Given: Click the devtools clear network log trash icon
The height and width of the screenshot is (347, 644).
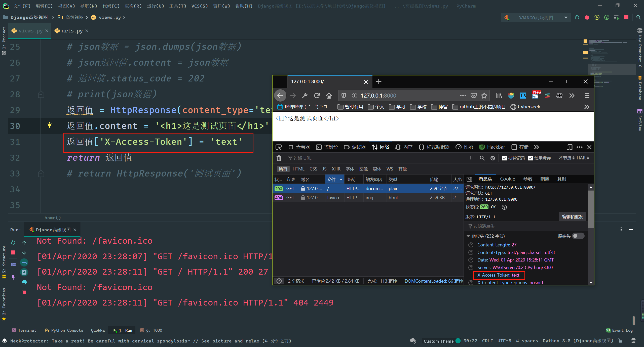Looking at the screenshot, I should (279, 158).
